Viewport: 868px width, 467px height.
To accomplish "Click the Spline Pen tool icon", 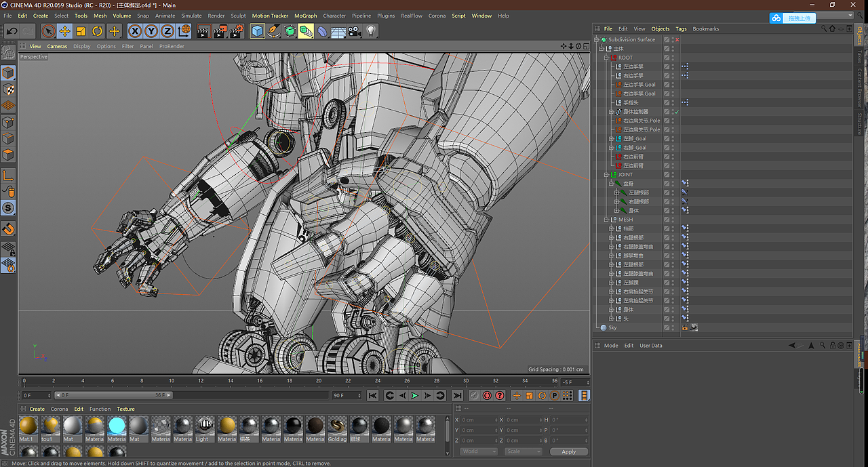I will pos(273,31).
